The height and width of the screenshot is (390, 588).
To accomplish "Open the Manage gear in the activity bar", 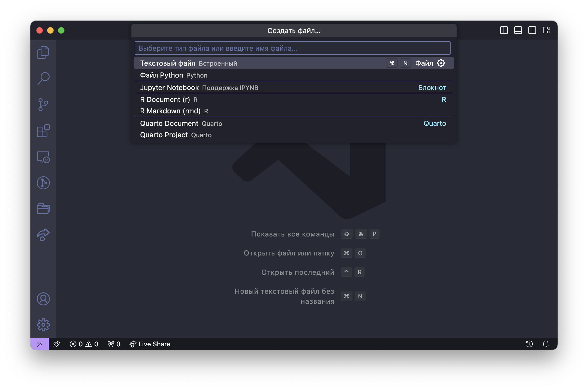I will 43,325.
